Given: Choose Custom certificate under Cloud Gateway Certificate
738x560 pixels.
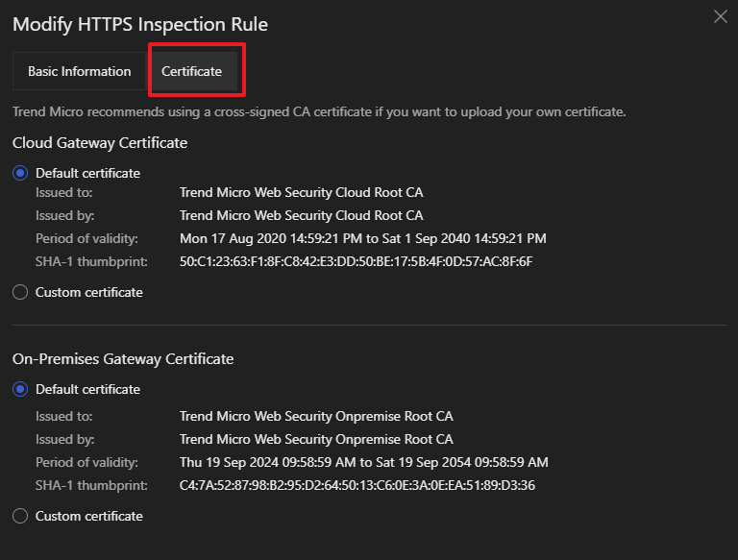Looking at the screenshot, I should pyautogui.click(x=20, y=292).
